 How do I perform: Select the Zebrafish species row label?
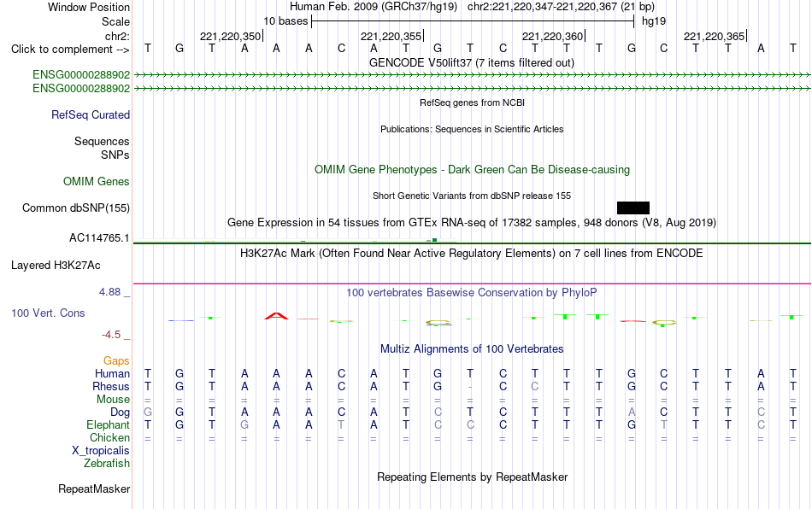coord(107,464)
